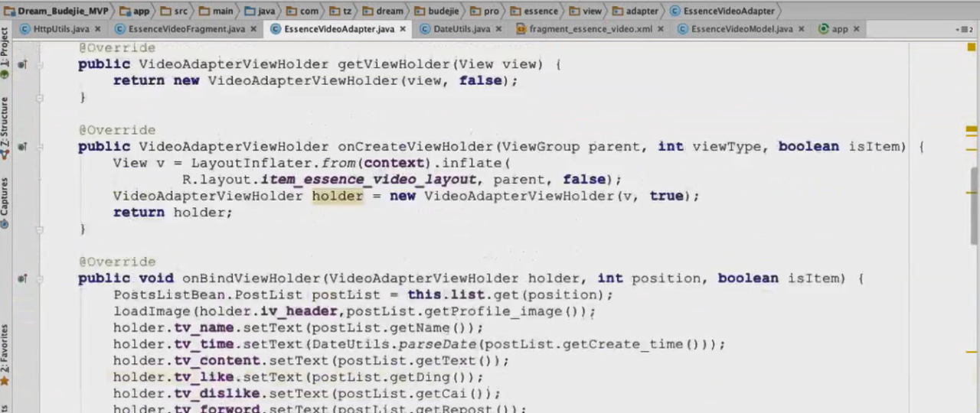
Task: Click the pro breadcrumb package
Action: [485, 11]
